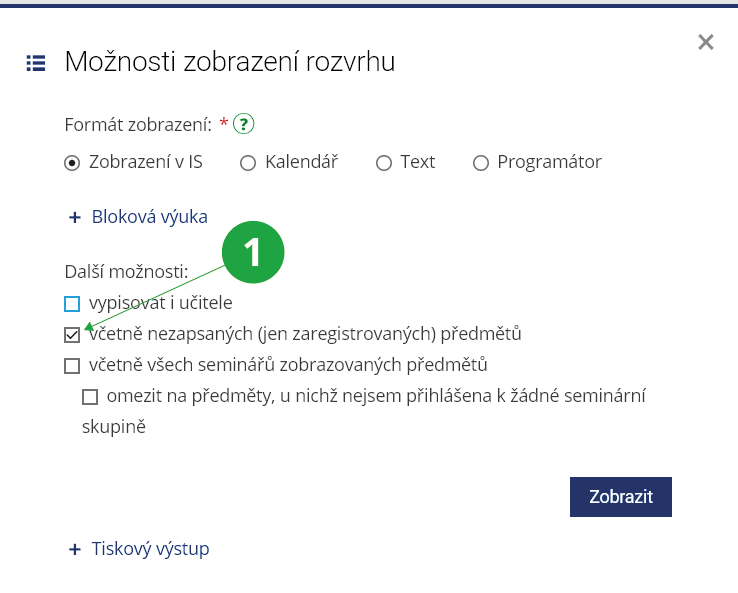
Task: Click the Možnosti zobrazení rozvrhu heading
Action: tap(230, 62)
